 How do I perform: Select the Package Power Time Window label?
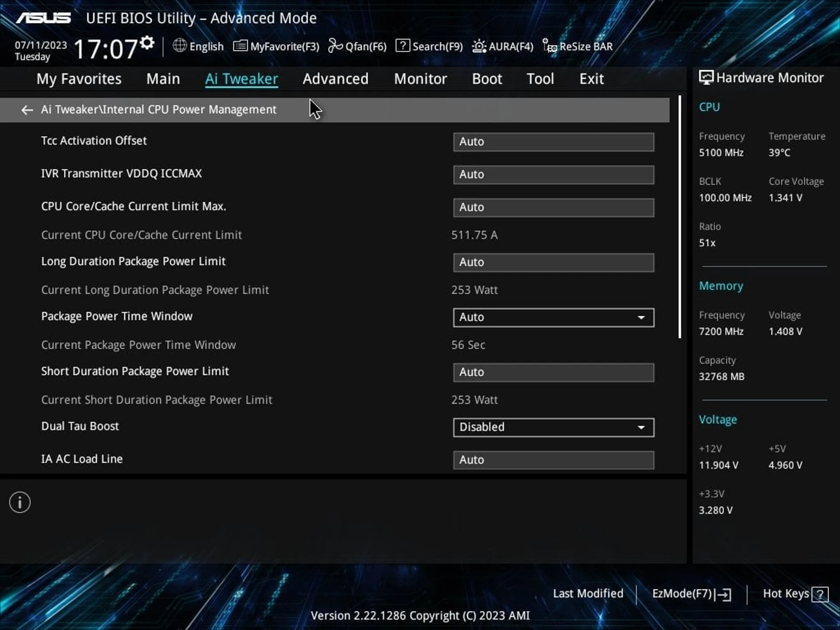tap(117, 316)
